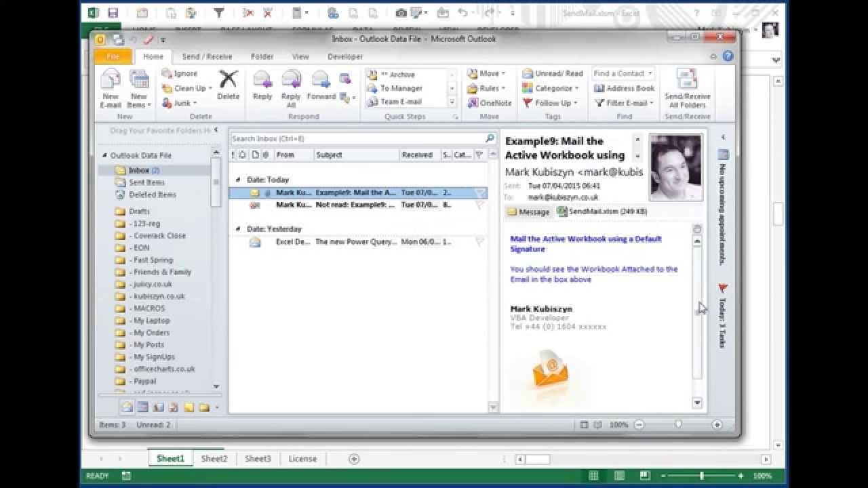Screen dimensions: 868x488
Task: Toggle Unread/Read status
Action: tap(553, 73)
